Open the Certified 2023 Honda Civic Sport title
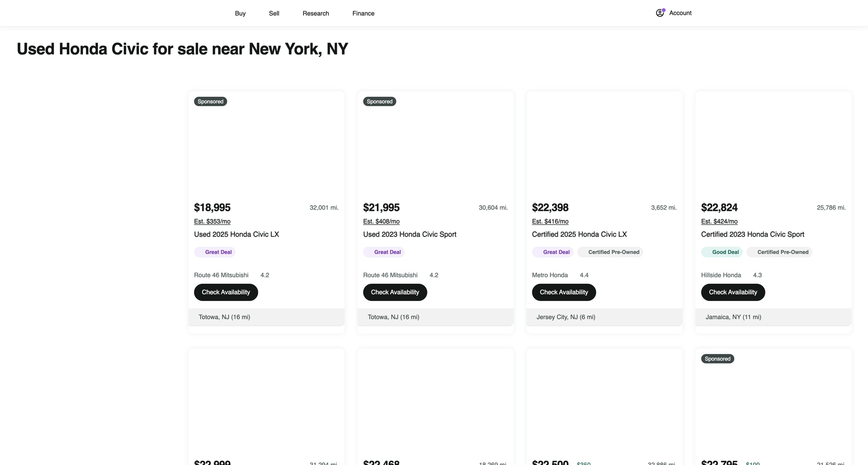Screen dimensions: 868x465 [x=752, y=234]
